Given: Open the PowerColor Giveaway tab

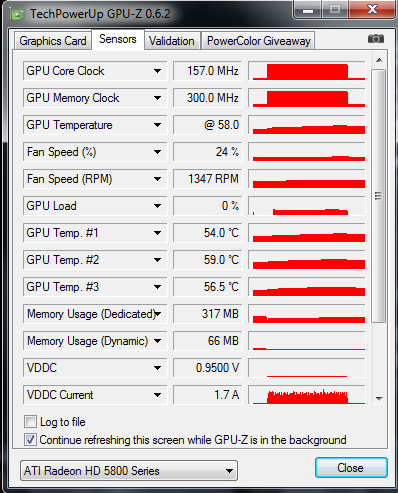Looking at the screenshot, I should pos(259,41).
